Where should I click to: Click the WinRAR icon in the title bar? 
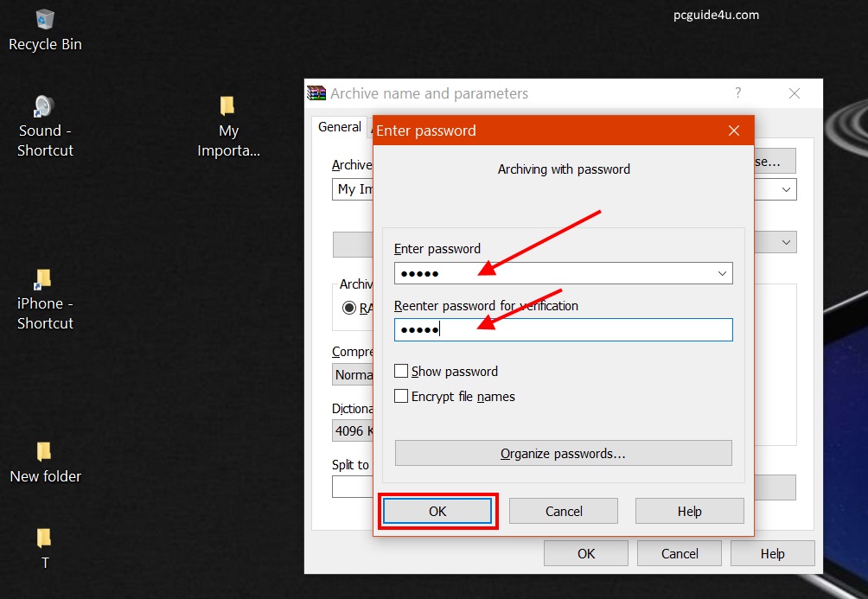pos(317,93)
